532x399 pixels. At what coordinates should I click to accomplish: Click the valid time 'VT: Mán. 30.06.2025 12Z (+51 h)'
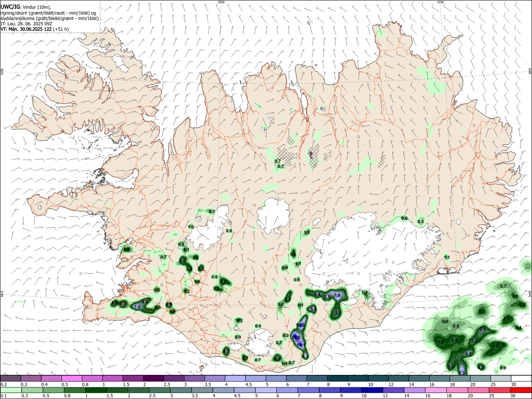(34, 29)
